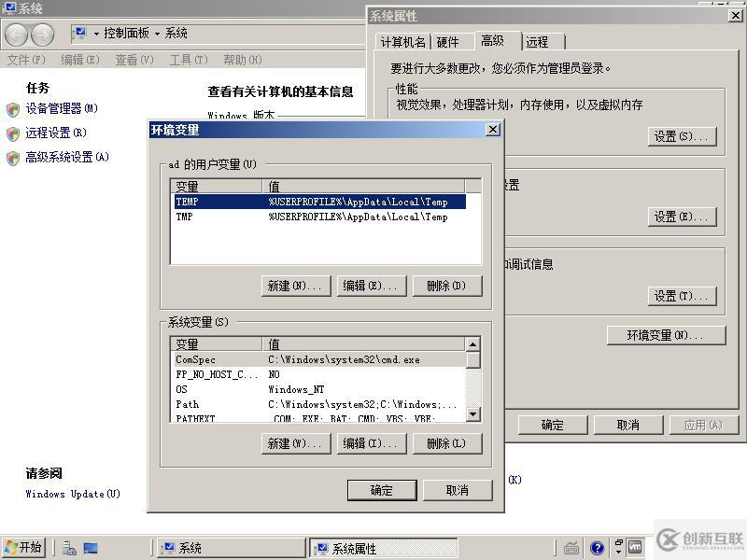Close the 环境变量 dialog
The image size is (747, 560).
point(493,130)
